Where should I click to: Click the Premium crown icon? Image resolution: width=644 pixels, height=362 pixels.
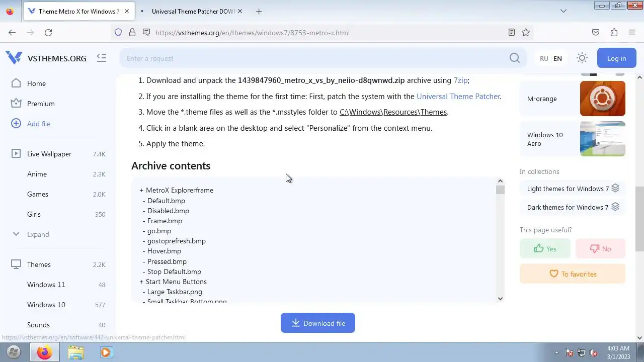[x=16, y=103]
